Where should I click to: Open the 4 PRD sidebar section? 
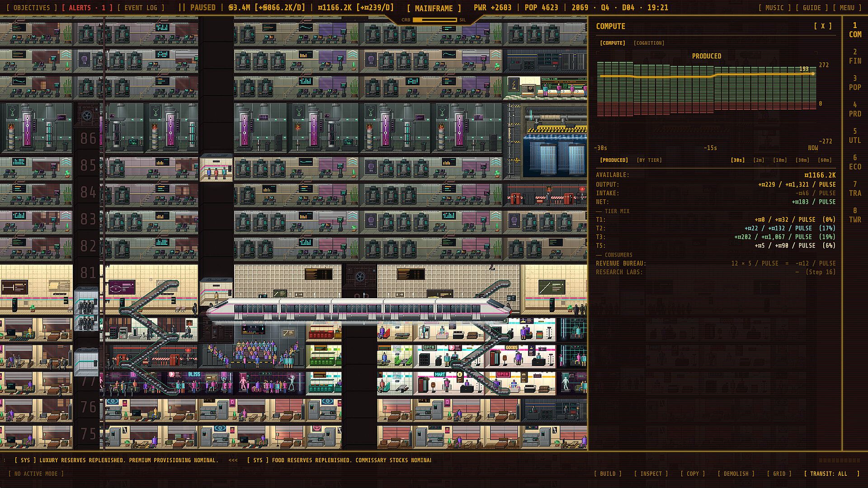click(x=855, y=109)
